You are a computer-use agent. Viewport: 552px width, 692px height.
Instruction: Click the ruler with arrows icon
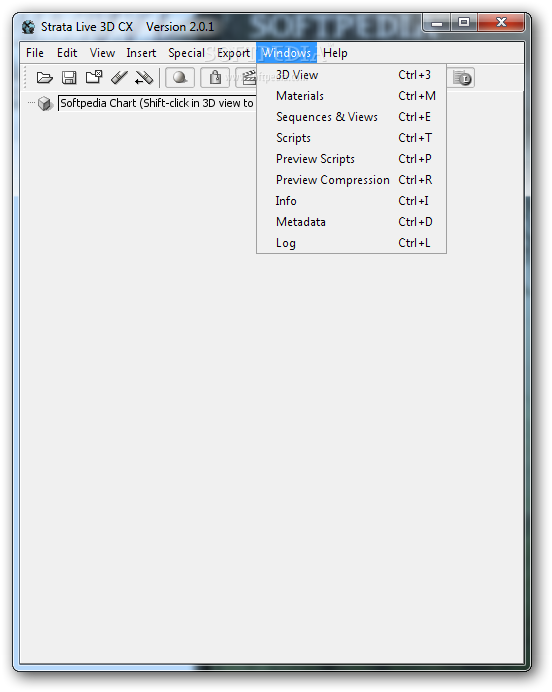click(x=144, y=78)
